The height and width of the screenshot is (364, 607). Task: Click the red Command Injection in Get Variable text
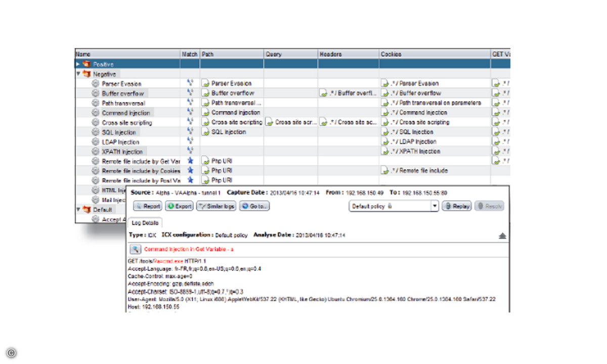tap(189, 249)
